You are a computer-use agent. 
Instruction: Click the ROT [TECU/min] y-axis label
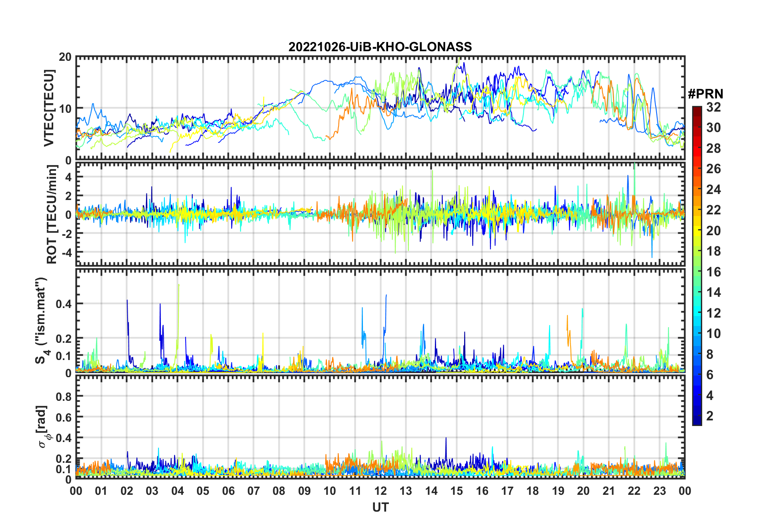point(52,214)
